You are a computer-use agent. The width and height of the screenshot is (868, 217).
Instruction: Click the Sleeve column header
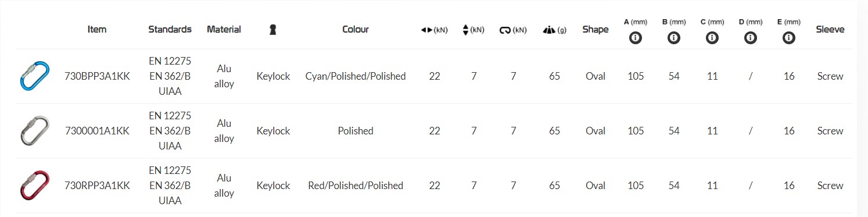pyautogui.click(x=830, y=29)
